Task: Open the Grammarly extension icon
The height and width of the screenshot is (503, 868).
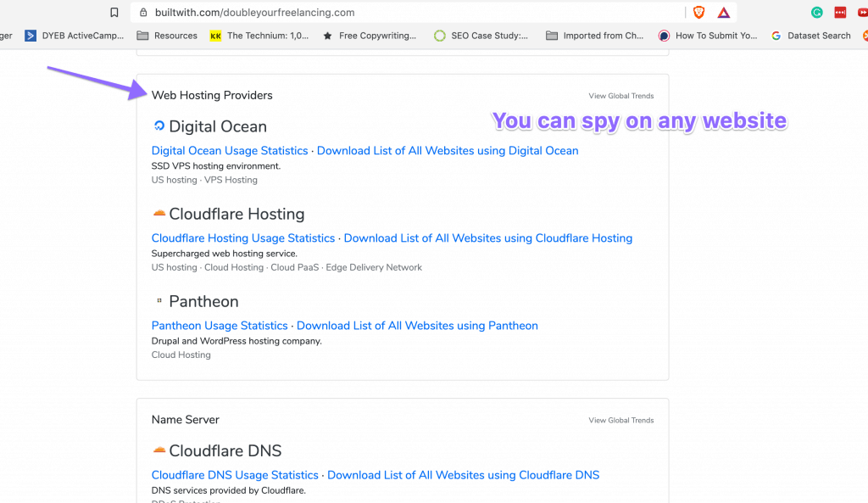Action: [x=816, y=12]
